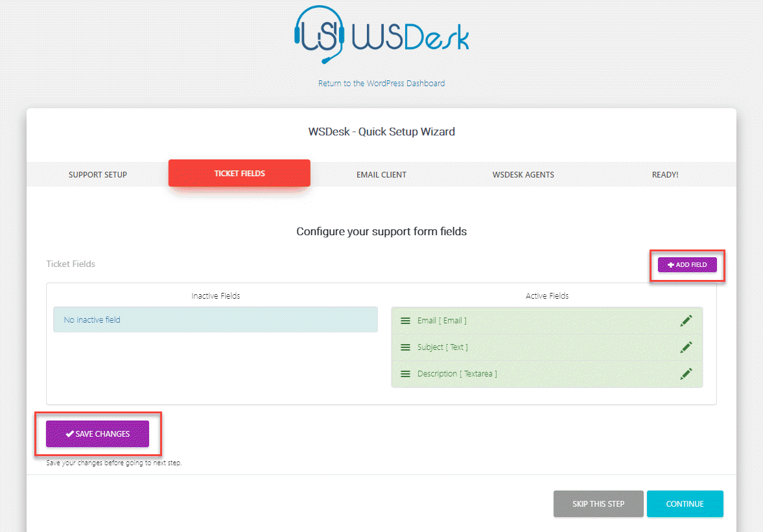Edit the Subject field pencil icon
This screenshot has width=763, height=532.
(686, 347)
